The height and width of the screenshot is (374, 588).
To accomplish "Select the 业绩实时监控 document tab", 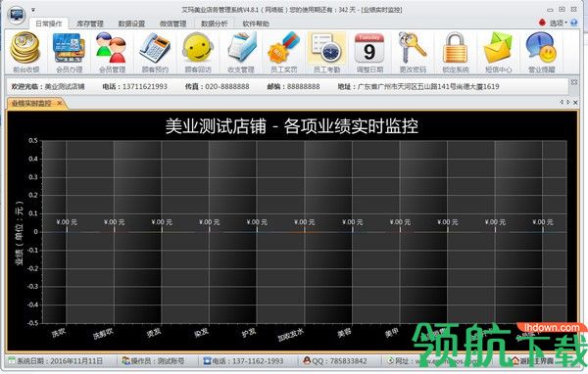I will pos(31,103).
